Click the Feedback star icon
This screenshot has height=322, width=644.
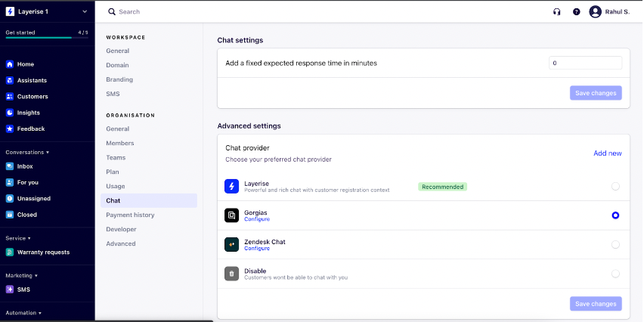click(10, 128)
